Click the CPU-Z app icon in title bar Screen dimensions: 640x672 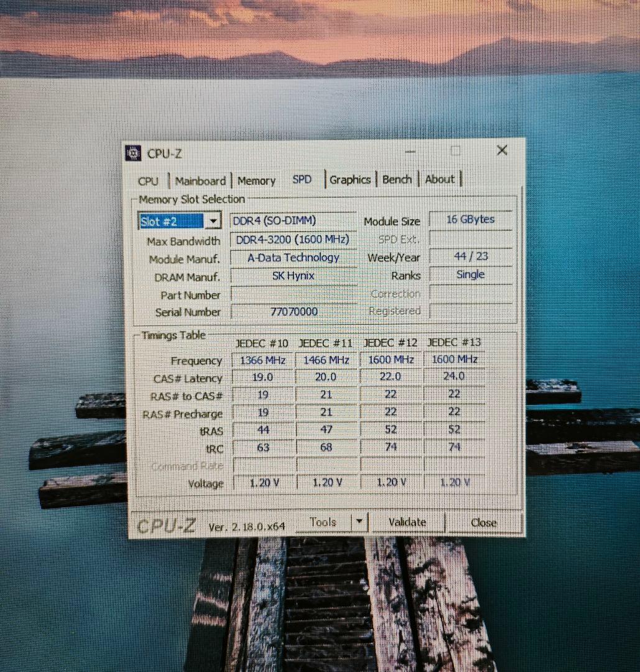click(133, 153)
